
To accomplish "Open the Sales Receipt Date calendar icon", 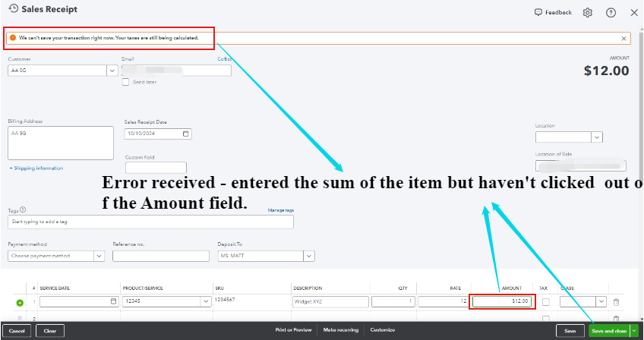I will pyautogui.click(x=185, y=134).
